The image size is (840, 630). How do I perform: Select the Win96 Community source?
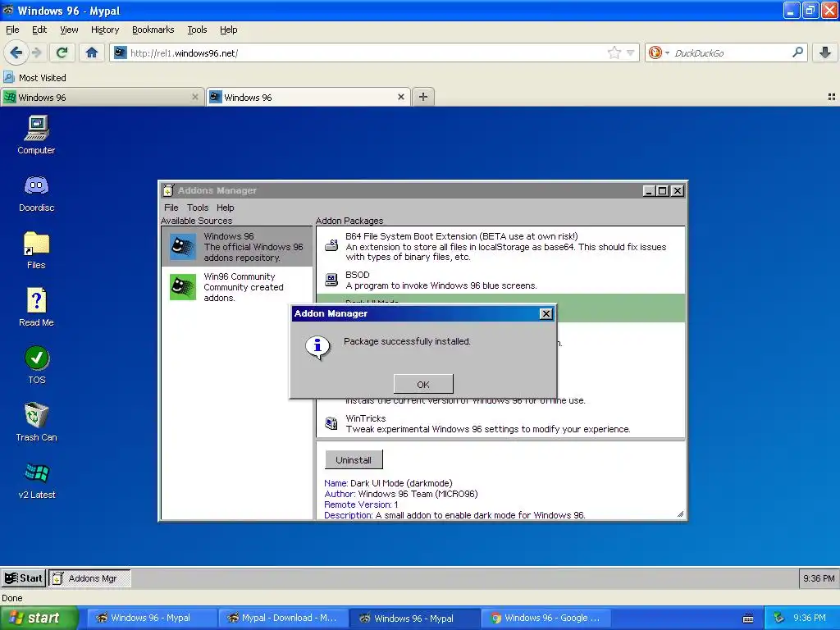tap(237, 287)
